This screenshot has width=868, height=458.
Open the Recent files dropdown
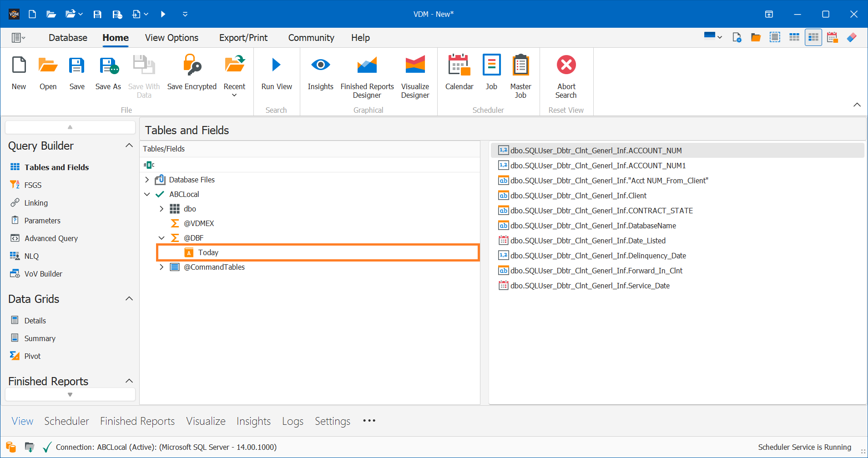(x=234, y=95)
